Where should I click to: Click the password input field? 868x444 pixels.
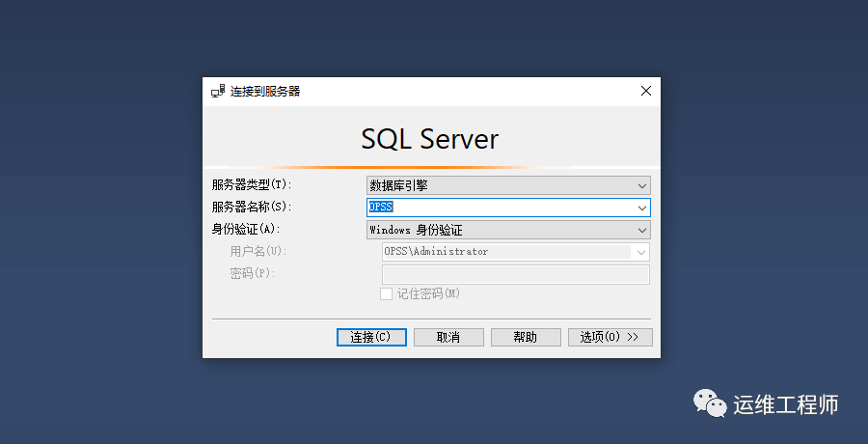[515, 274]
